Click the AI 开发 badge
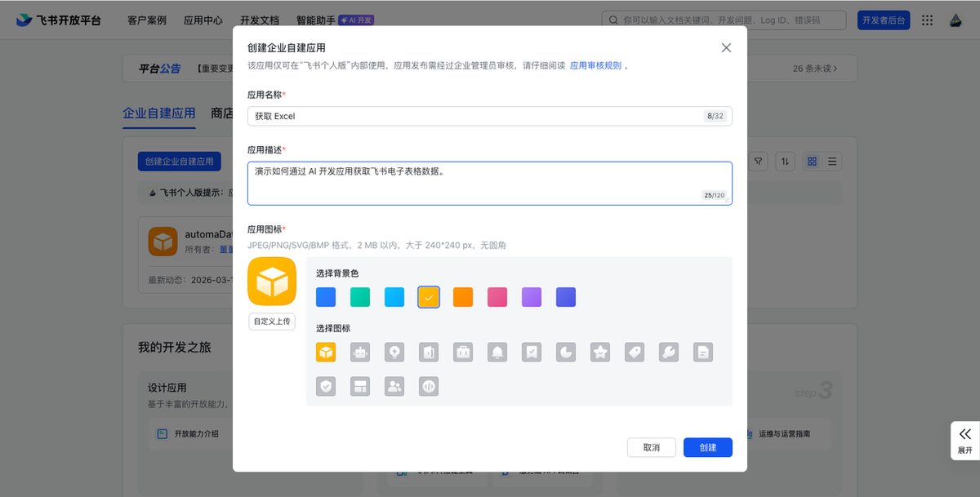This screenshot has width=980, height=497. pyautogui.click(x=356, y=20)
